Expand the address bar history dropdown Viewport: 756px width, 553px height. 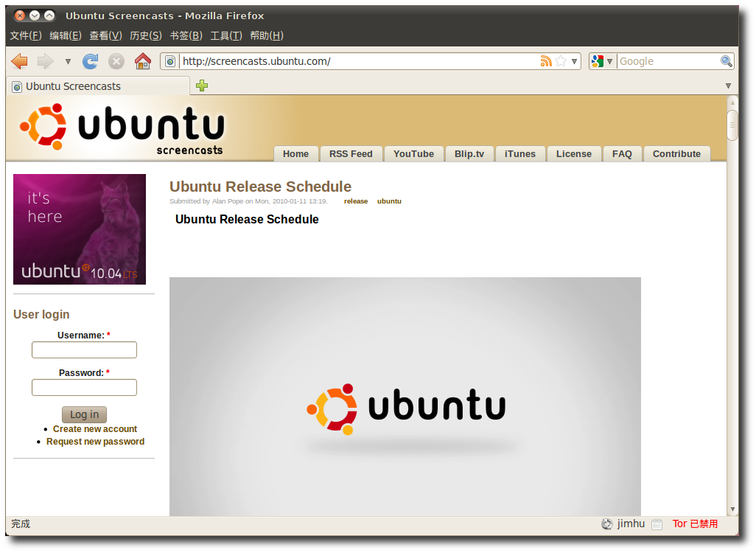click(574, 62)
